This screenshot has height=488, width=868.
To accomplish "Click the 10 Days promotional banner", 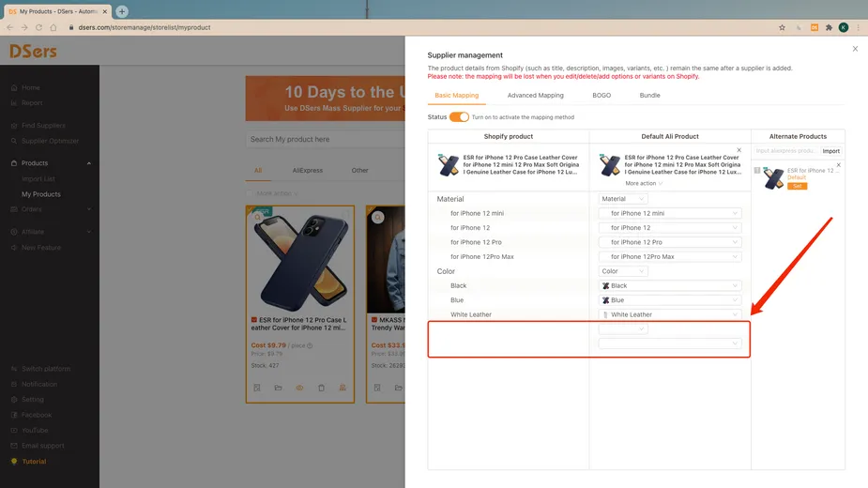I will [326, 99].
